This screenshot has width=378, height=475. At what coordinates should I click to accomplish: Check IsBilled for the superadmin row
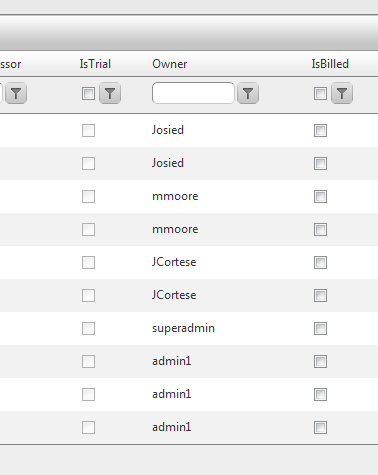tap(320, 328)
